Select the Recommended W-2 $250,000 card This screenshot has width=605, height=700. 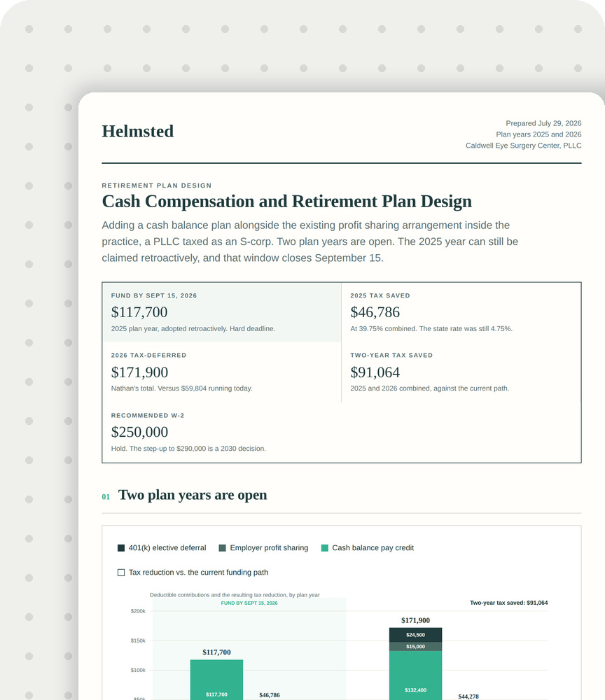[x=222, y=432]
